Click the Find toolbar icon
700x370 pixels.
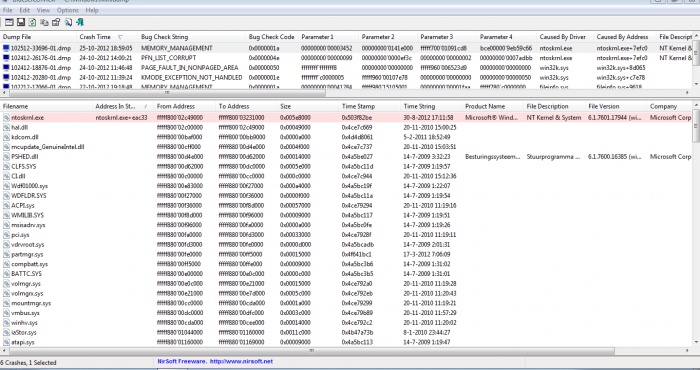(68, 22)
